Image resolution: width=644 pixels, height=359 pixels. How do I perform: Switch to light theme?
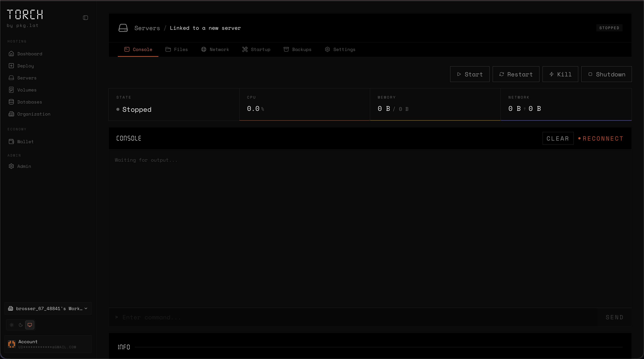tap(12, 325)
